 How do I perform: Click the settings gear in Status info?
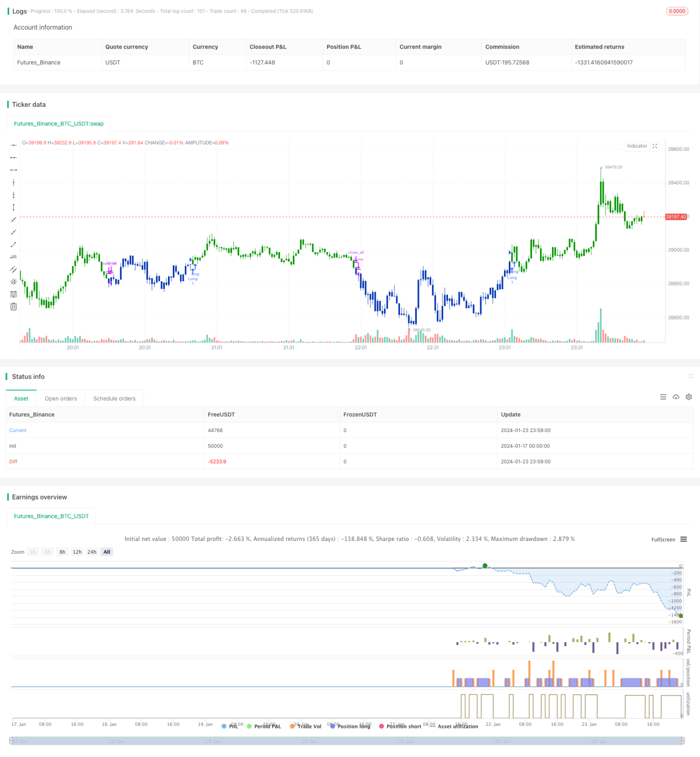[689, 397]
